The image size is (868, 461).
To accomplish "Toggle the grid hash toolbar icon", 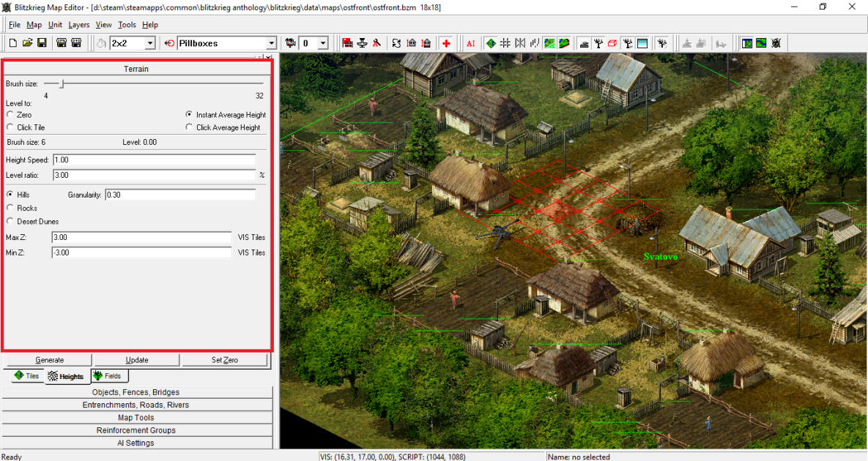I will (505, 43).
